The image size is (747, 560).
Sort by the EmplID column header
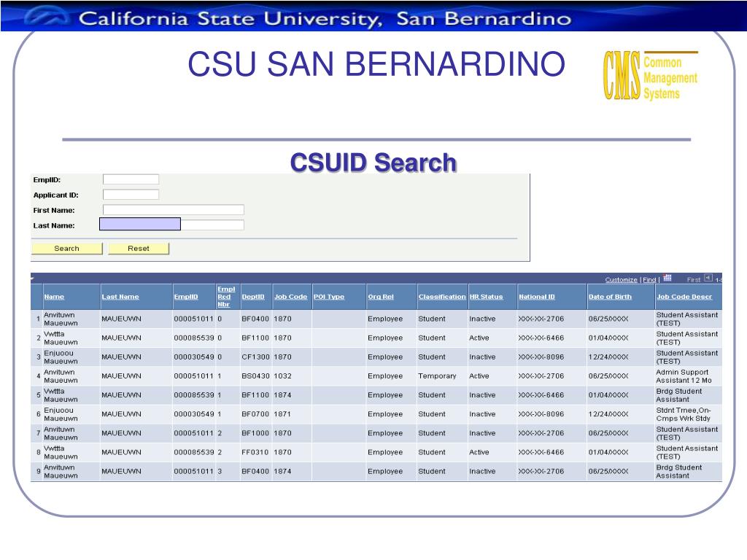point(186,297)
